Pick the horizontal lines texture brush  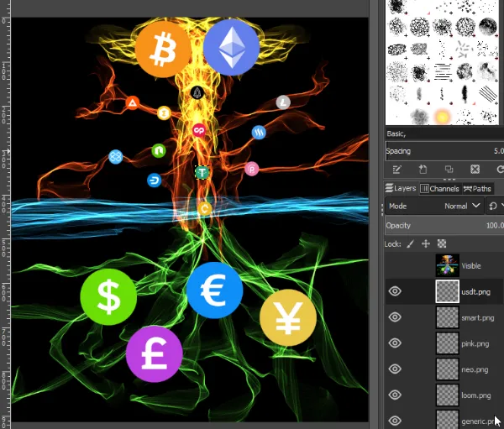tap(443, 71)
